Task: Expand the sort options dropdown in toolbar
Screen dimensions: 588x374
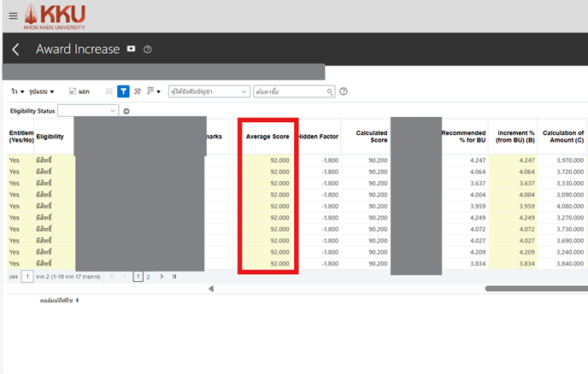Action: point(154,91)
